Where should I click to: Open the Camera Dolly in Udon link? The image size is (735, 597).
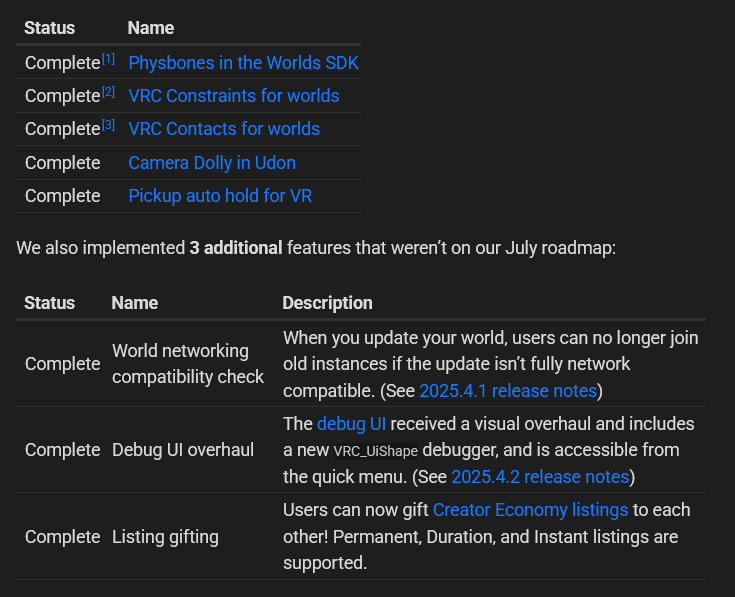[x=212, y=163]
